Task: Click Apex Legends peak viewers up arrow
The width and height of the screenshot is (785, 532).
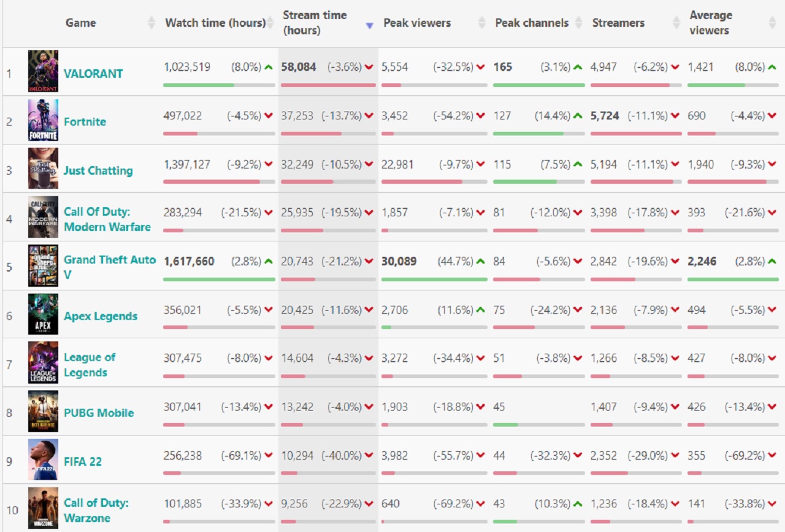Action: point(481,310)
